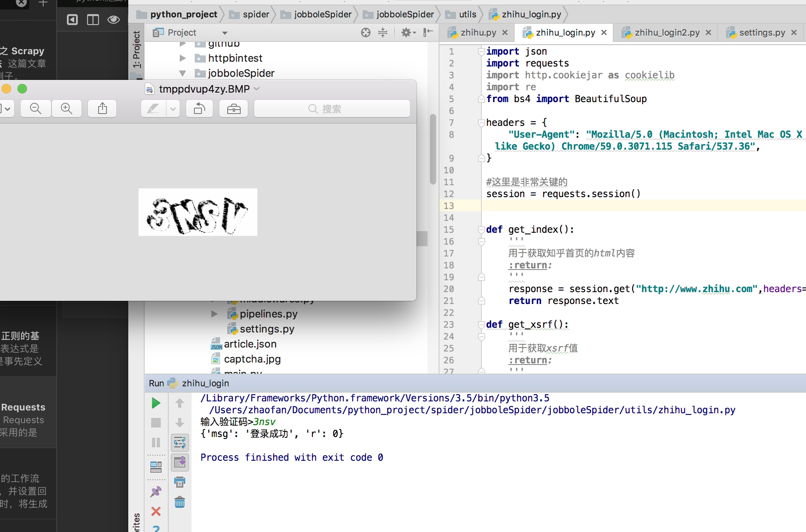Image resolution: width=806 pixels, height=532 pixels.
Task: Expand the httpbintest folder
Action: [182, 58]
